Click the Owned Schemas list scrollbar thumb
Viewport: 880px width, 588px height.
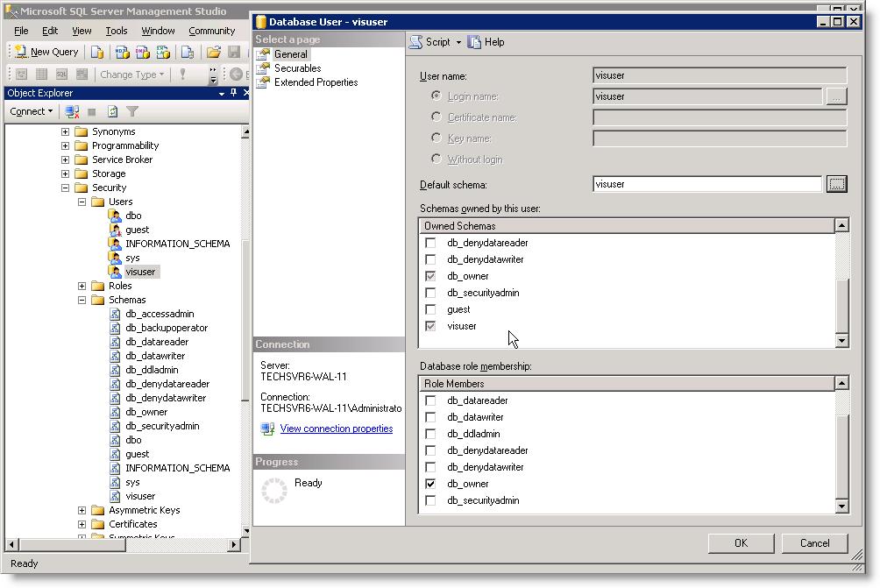(841, 306)
